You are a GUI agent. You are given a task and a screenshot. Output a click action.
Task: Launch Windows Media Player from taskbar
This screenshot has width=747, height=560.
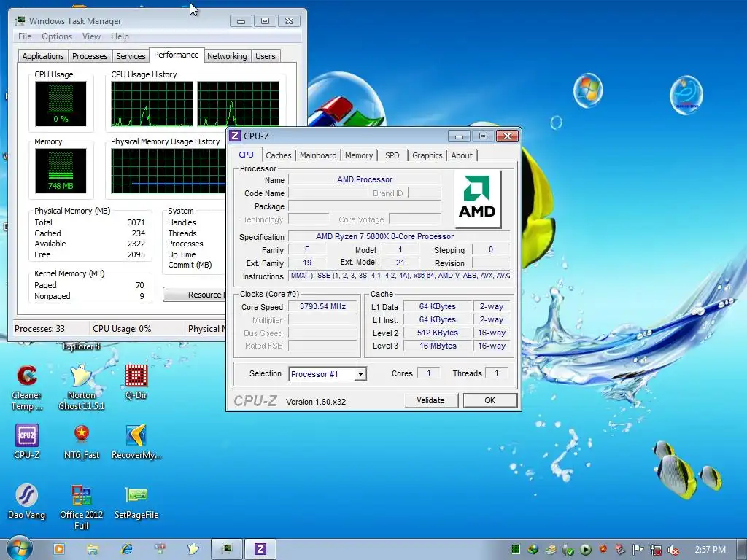[59, 549]
